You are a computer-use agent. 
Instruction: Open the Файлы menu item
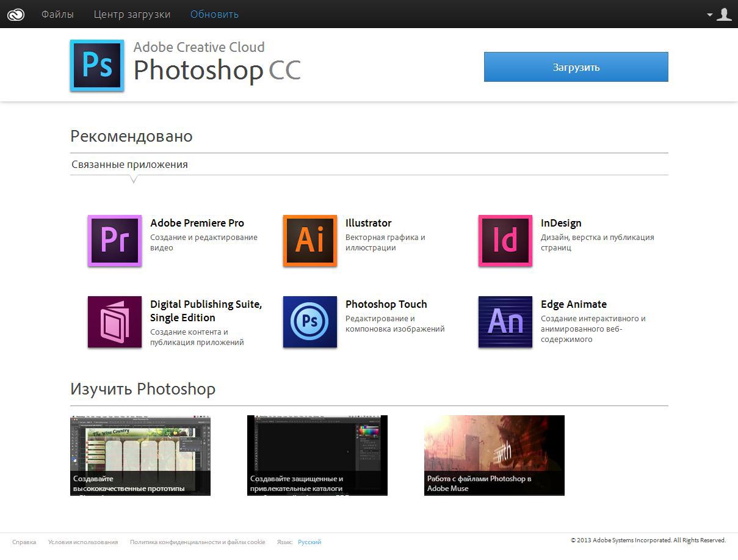click(x=57, y=14)
